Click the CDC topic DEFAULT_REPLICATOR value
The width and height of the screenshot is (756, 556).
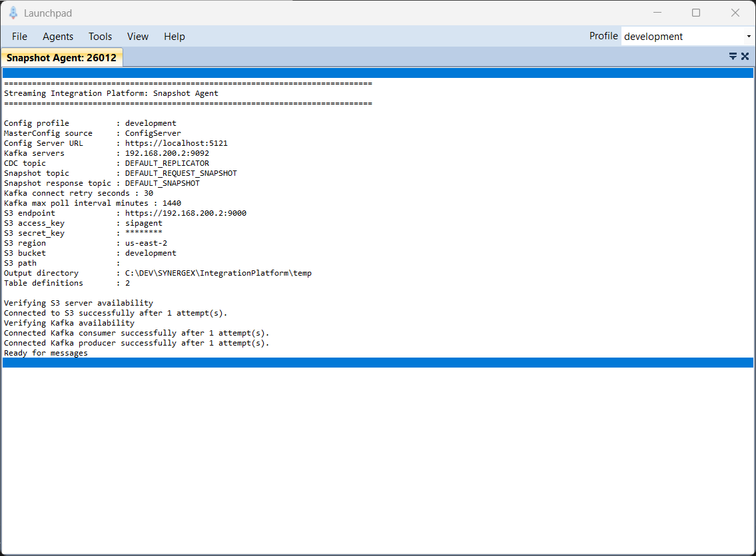pos(167,163)
